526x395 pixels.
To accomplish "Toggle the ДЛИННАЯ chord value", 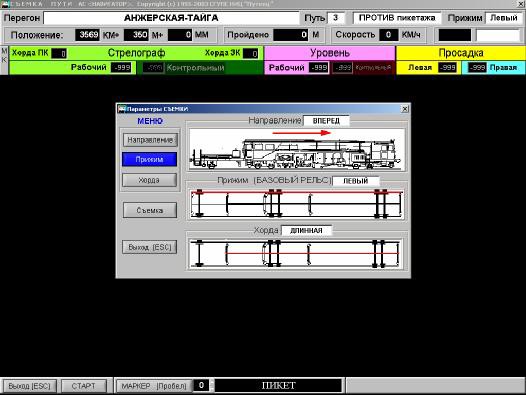I will coord(306,231).
